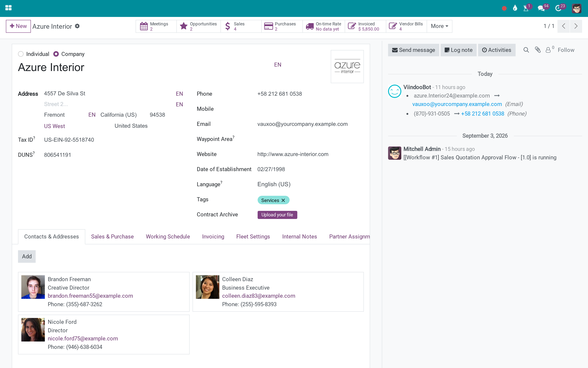Switch to Internal Notes tab
The height and width of the screenshot is (368, 588).
tap(299, 237)
